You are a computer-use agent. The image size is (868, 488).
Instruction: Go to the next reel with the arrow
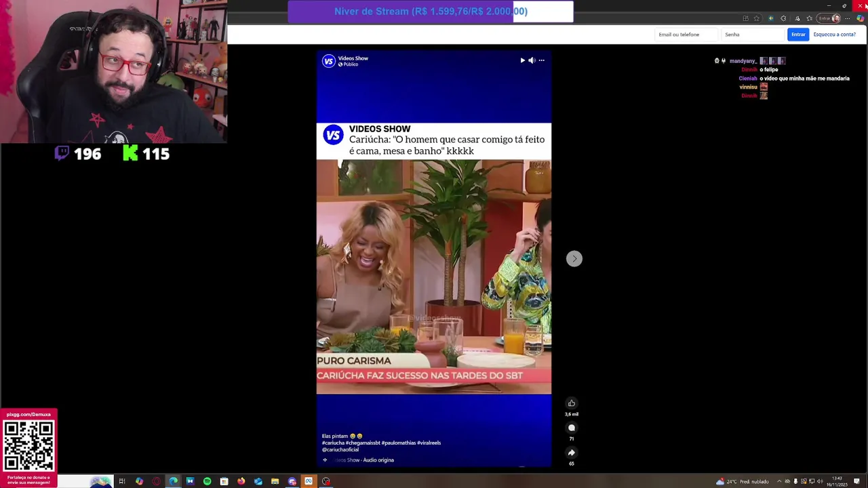click(x=574, y=259)
